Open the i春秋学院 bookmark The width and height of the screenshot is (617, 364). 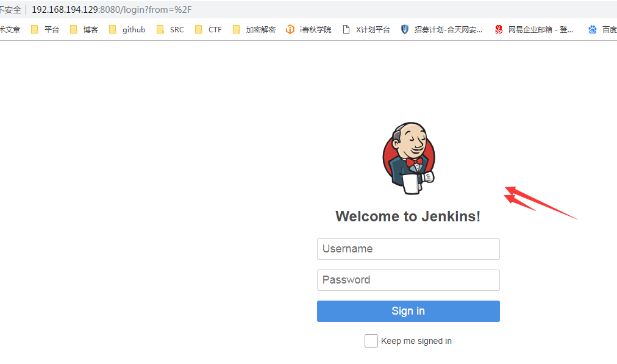coord(308,29)
